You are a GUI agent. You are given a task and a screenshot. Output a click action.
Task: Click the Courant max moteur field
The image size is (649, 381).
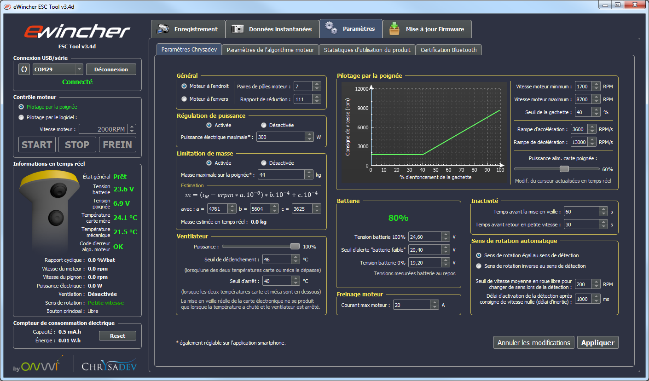point(415,305)
